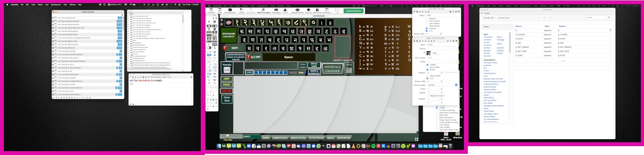Click the red question mark beside SHIFT
This screenshot has width=644, height=155.
pyautogui.click(x=225, y=48)
